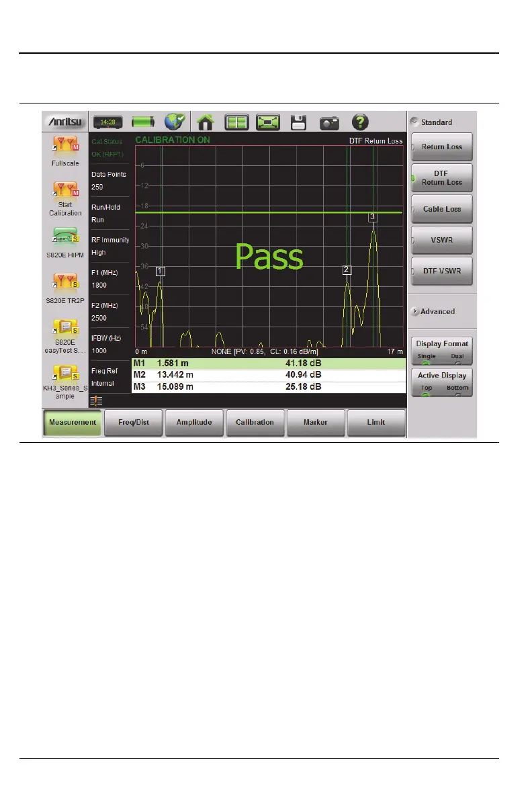Change the IFBW (Hz) 1000 setting
Screen dimensions: 532x801
click(109, 344)
